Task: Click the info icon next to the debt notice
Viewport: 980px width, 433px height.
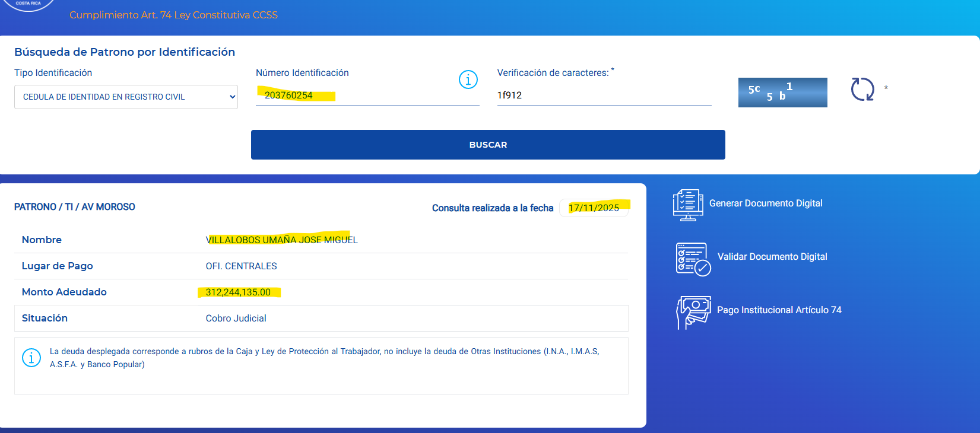Action: [x=31, y=358]
